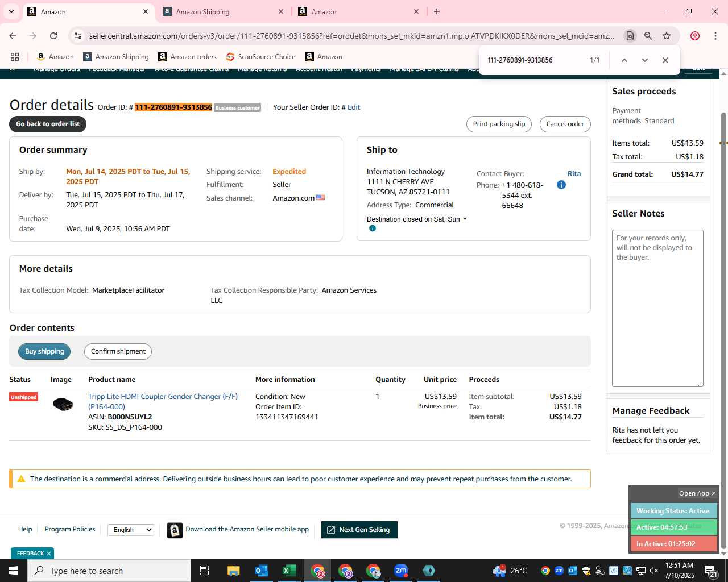Reload the Seller Central page
728x582 pixels.
pyautogui.click(x=53, y=36)
